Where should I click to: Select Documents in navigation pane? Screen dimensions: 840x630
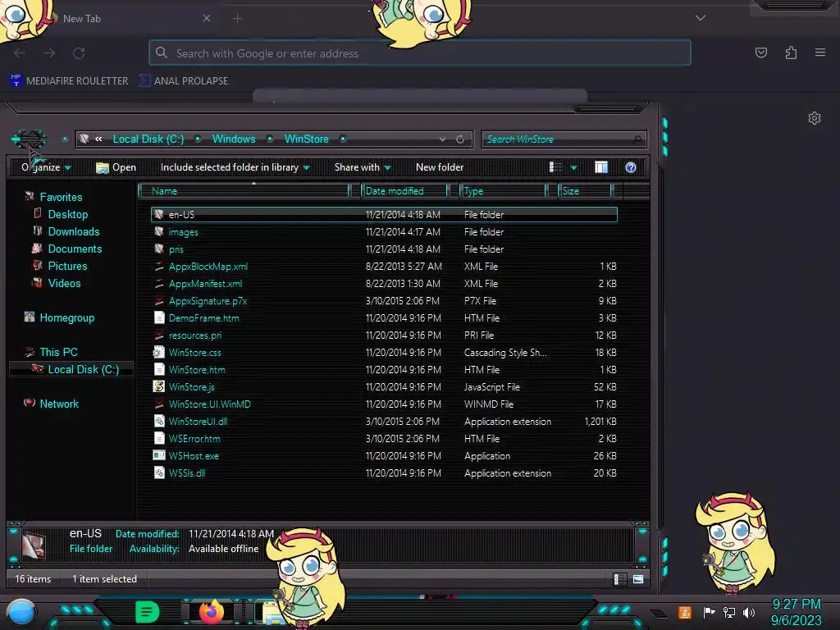coord(75,249)
